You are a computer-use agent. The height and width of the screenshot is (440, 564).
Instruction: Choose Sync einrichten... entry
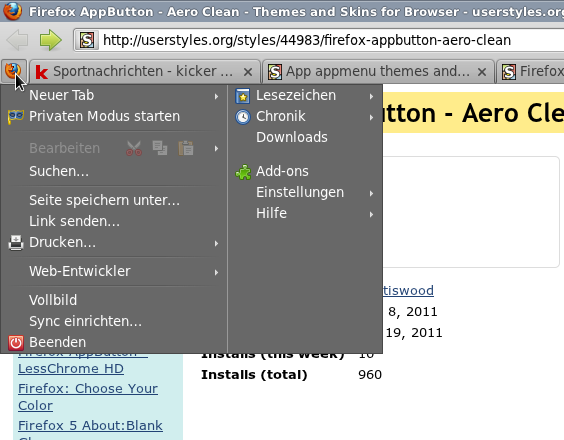[x=114, y=321]
